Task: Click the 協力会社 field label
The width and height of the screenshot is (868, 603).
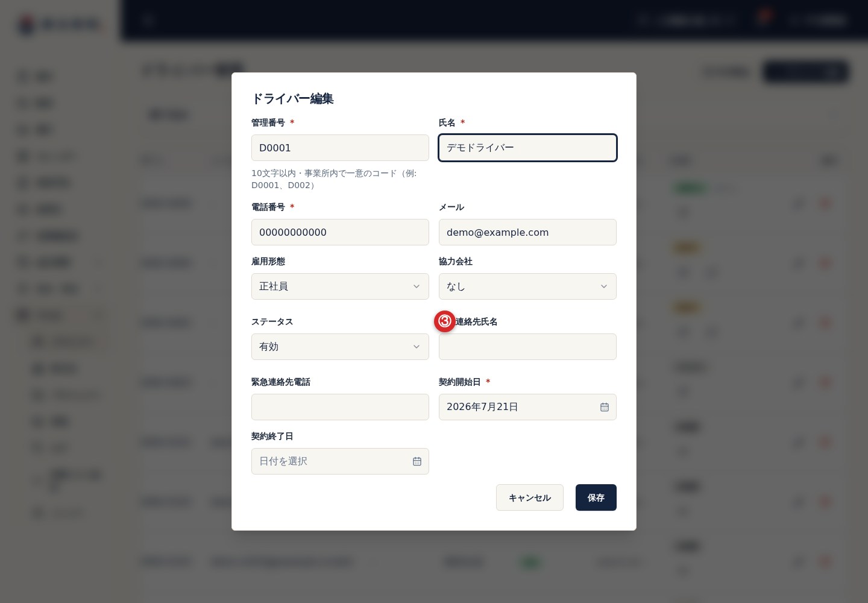Action: (x=456, y=261)
